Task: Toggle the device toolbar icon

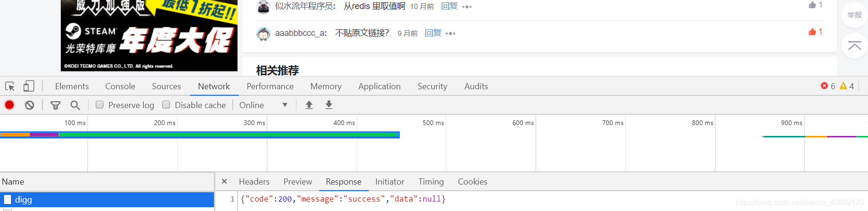Action: click(x=29, y=86)
